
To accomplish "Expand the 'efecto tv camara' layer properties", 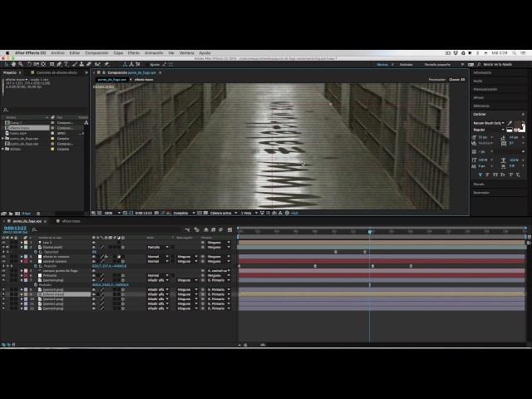I will 22,257.
